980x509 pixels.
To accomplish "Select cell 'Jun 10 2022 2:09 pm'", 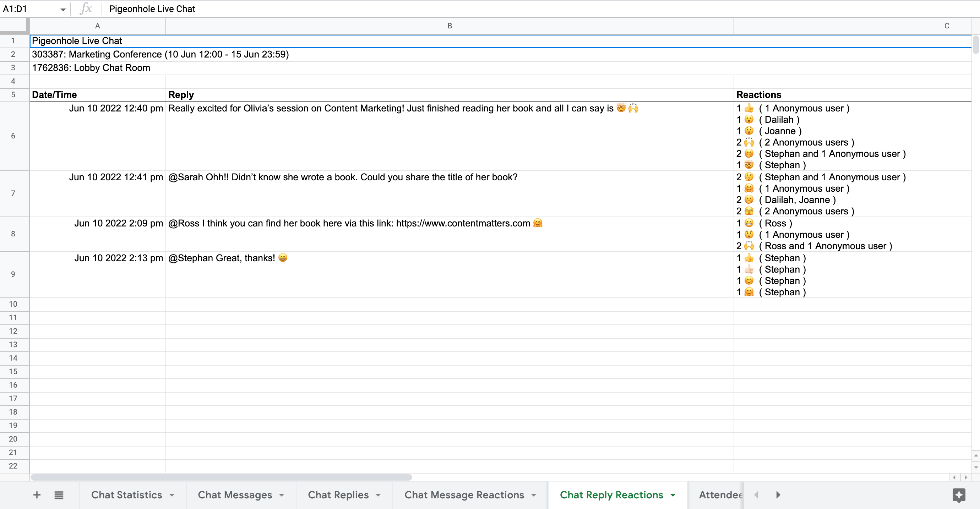I will pyautogui.click(x=98, y=234).
